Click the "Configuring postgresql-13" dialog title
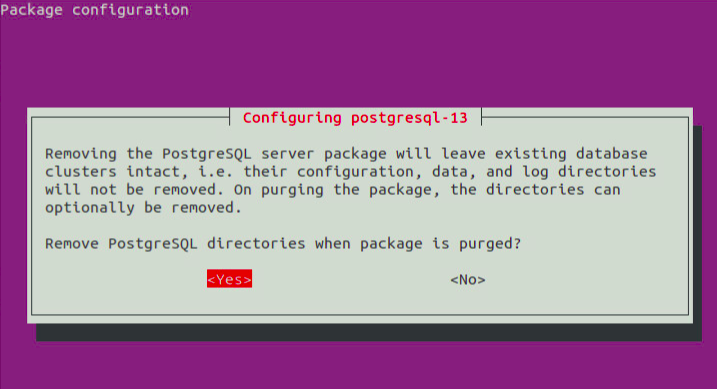This screenshot has height=389, width=717. click(355, 118)
